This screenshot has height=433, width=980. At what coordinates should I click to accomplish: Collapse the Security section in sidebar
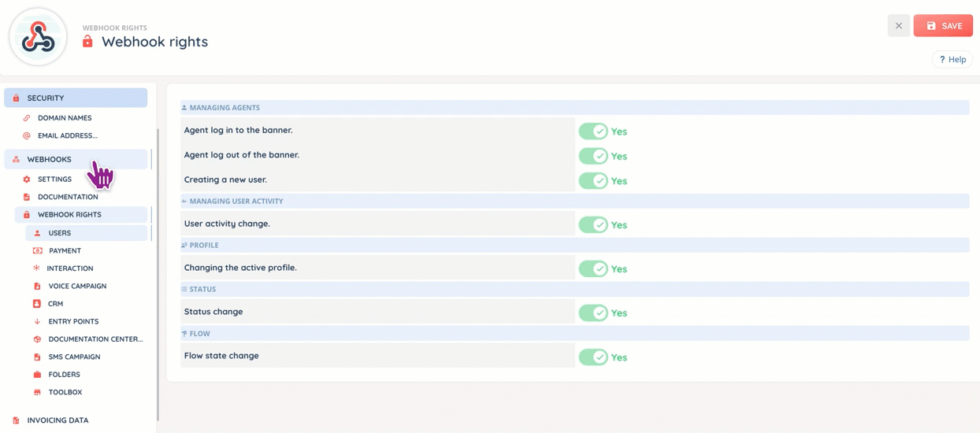(x=76, y=98)
